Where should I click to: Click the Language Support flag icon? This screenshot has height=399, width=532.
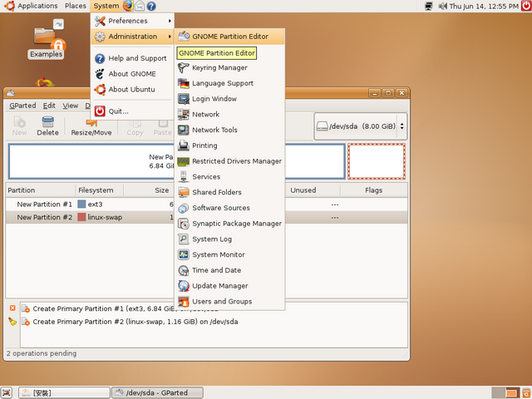pyautogui.click(x=184, y=83)
